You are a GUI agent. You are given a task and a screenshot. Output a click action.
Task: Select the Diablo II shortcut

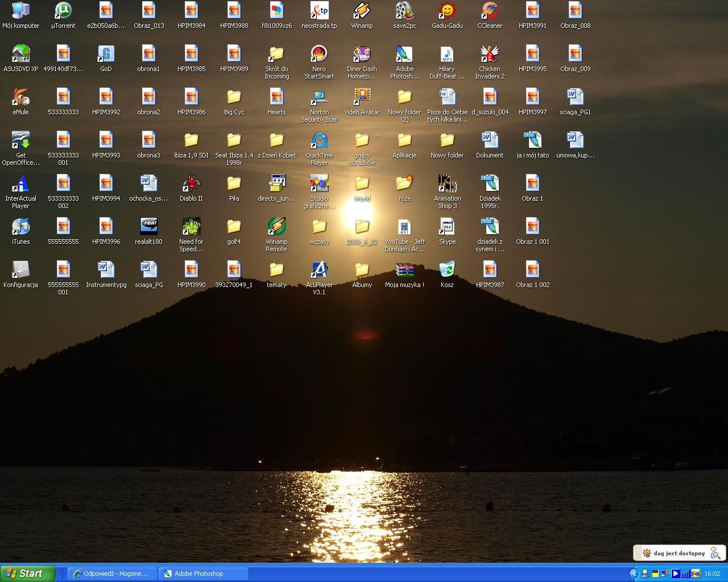(191, 188)
